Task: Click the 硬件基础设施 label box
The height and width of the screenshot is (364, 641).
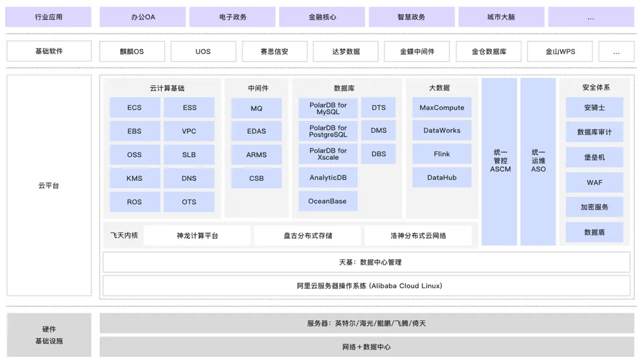Action: pyautogui.click(x=49, y=335)
